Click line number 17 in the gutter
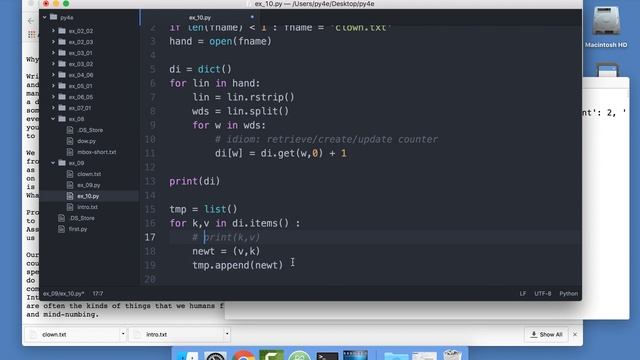The image size is (640, 360). click(150, 237)
